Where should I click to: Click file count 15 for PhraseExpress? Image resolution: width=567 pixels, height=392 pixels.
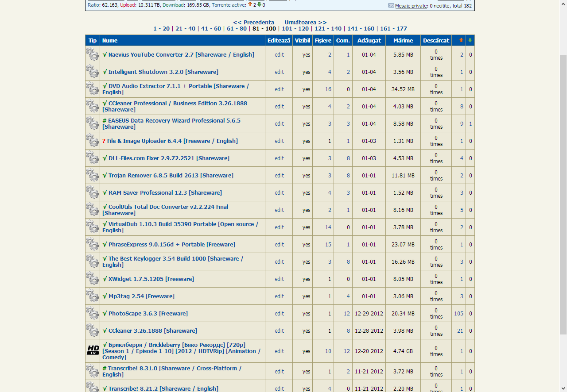click(x=328, y=244)
